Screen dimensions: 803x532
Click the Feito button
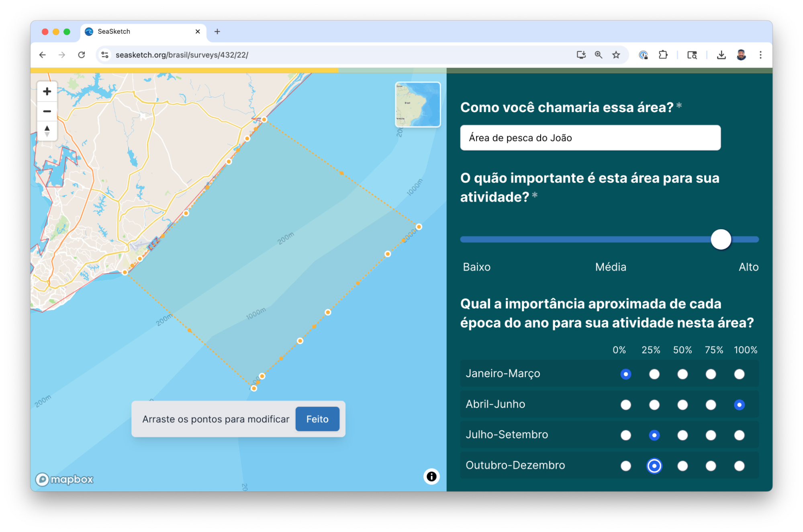[x=317, y=419]
